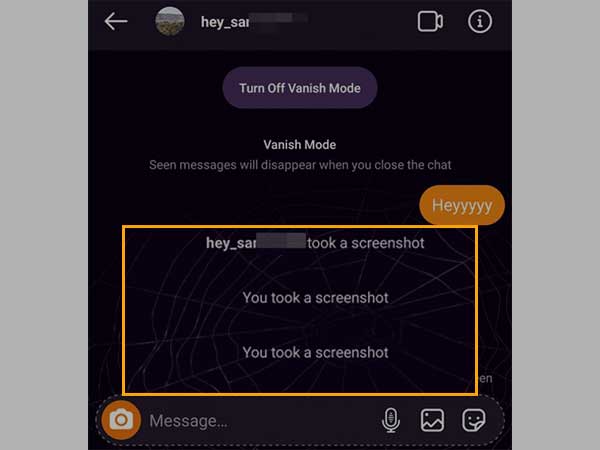This screenshot has height=450, width=600.
Task: Start a video call
Action: [x=430, y=21]
